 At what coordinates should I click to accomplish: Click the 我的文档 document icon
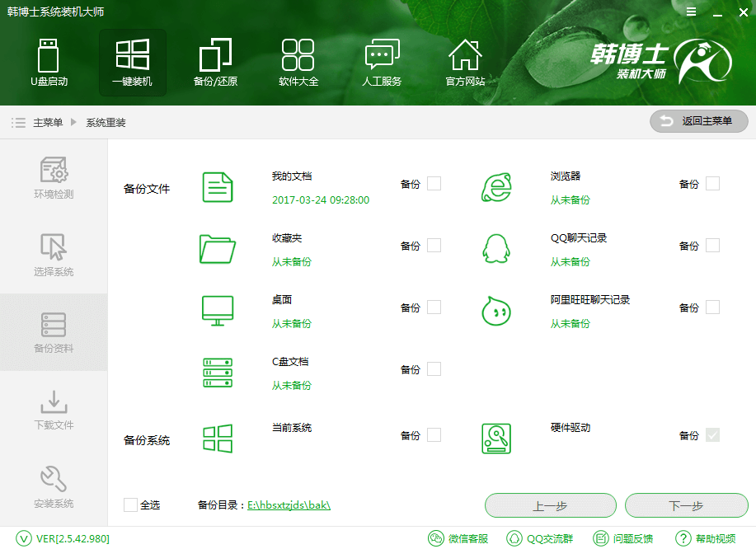(218, 187)
